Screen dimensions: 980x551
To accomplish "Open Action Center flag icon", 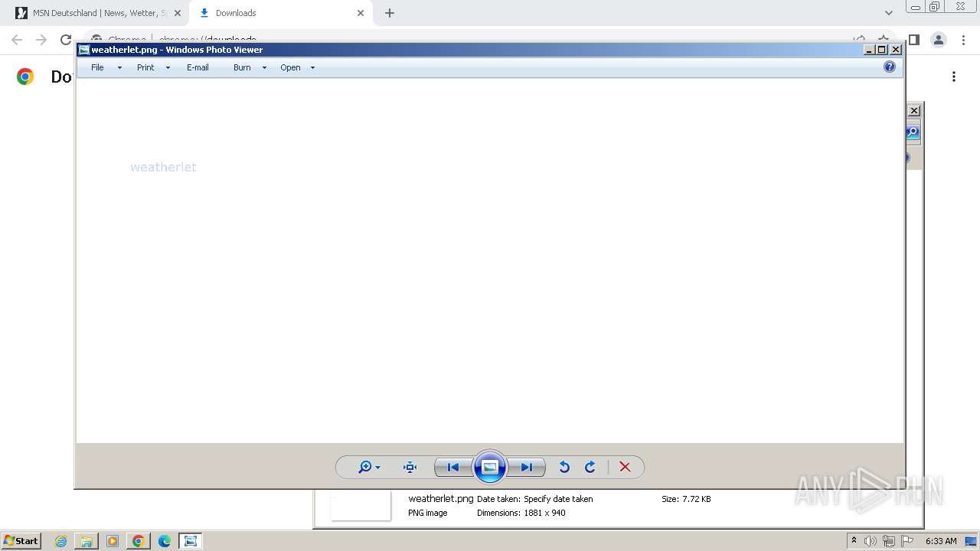I will pos(907,541).
